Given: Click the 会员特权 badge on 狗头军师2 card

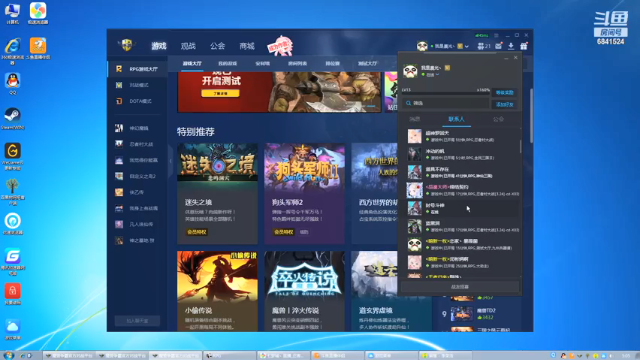Looking at the screenshot, I should tap(284, 232).
